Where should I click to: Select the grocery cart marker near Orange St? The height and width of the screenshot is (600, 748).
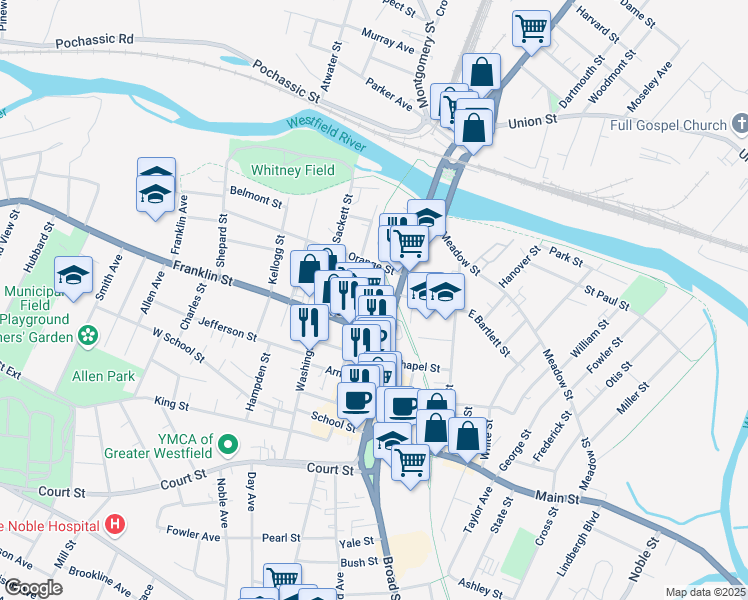click(x=409, y=247)
